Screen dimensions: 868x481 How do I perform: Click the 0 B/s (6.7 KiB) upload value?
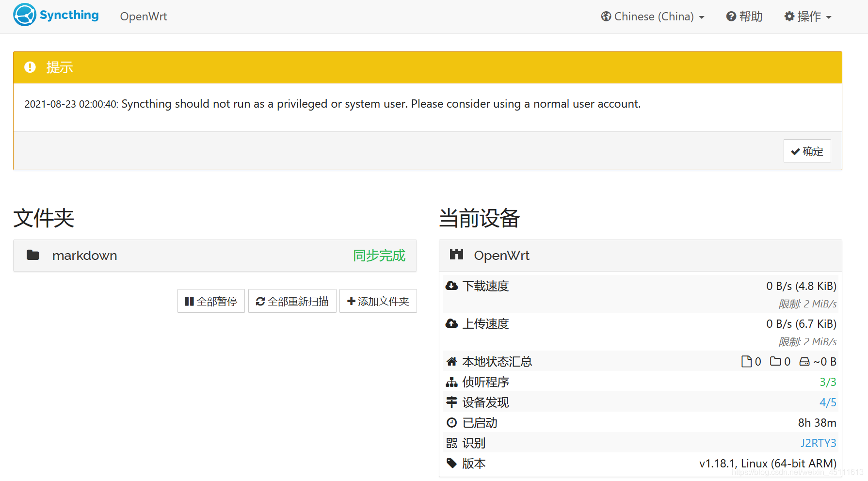coord(801,323)
